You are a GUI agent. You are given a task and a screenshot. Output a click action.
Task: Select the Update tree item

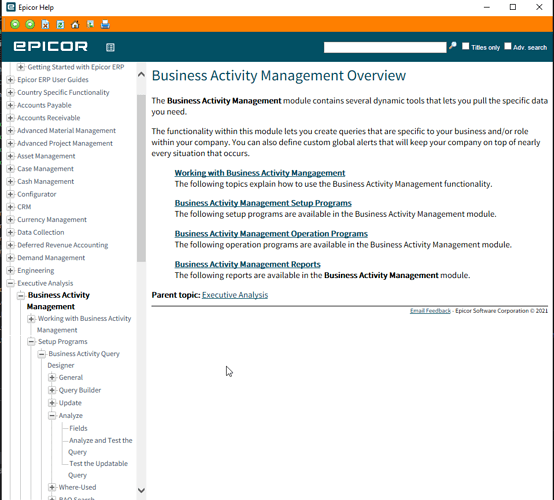click(70, 403)
